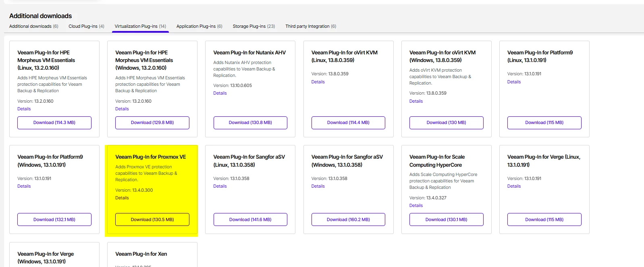This screenshot has height=267, width=644.
Task: Open Details for Verge Linux plug-in
Action: (514, 186)
